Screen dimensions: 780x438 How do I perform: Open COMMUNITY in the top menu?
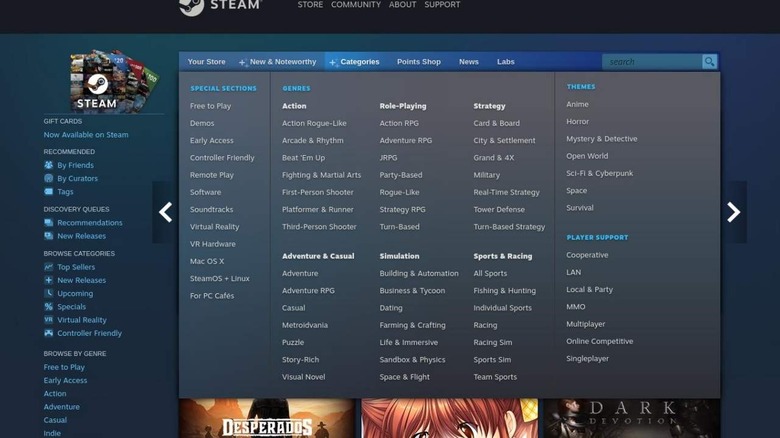pos(356,5)
